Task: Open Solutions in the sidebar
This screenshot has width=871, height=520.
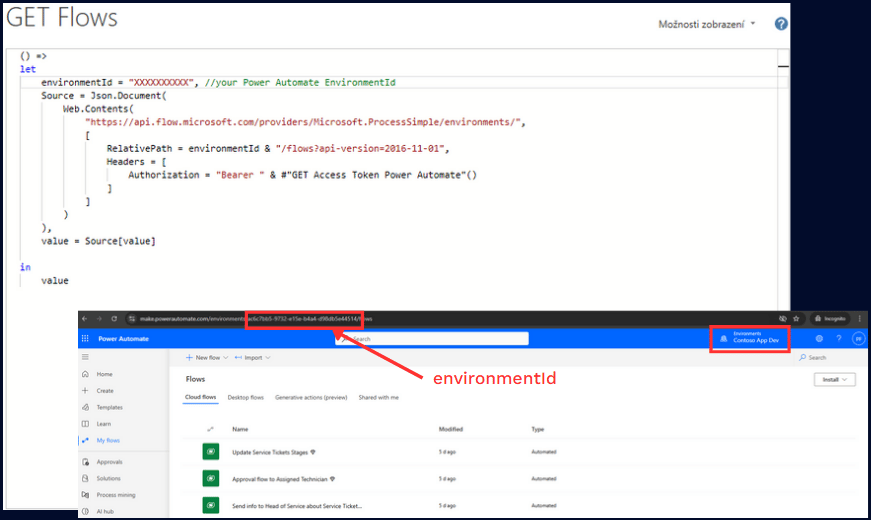Action: tap(108, 478)
